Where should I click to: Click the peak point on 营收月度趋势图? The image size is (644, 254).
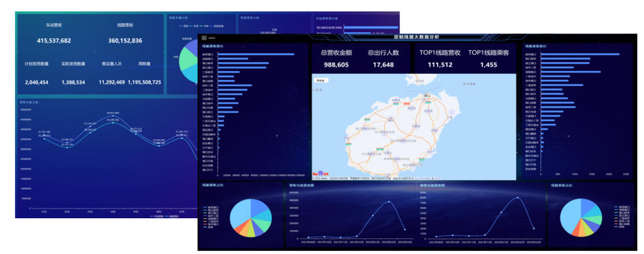coord(389,202)
